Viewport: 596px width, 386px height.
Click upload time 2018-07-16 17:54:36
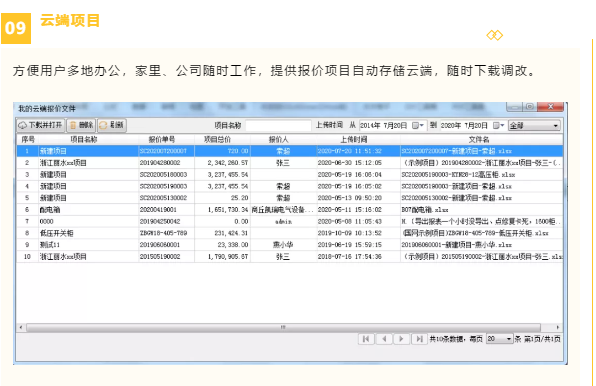point(349,257)
